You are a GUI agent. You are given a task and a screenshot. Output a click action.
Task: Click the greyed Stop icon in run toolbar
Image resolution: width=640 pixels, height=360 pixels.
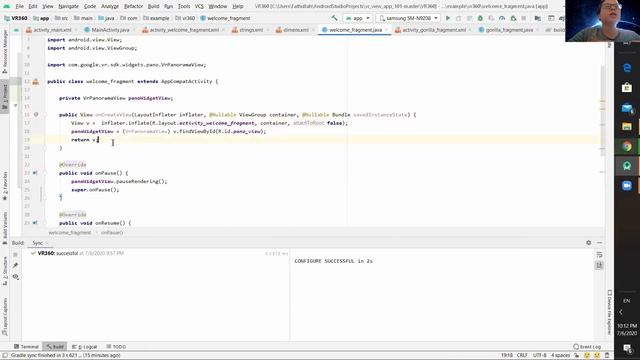coord(524,18)
